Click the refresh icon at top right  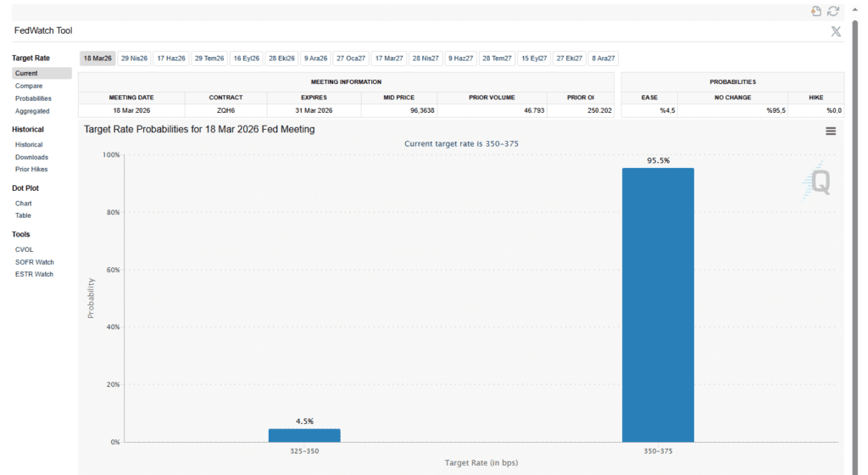tap(833, 11)
